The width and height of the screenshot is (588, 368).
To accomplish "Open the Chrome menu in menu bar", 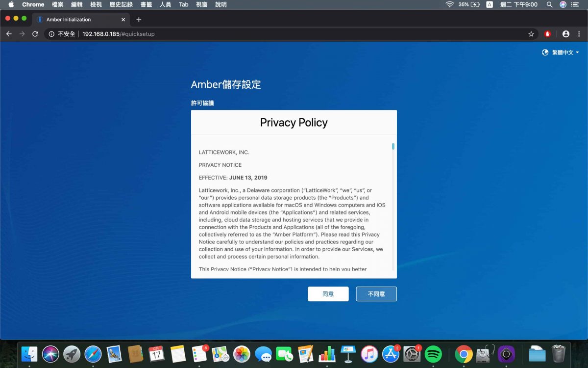I will (x=33, y=4).
